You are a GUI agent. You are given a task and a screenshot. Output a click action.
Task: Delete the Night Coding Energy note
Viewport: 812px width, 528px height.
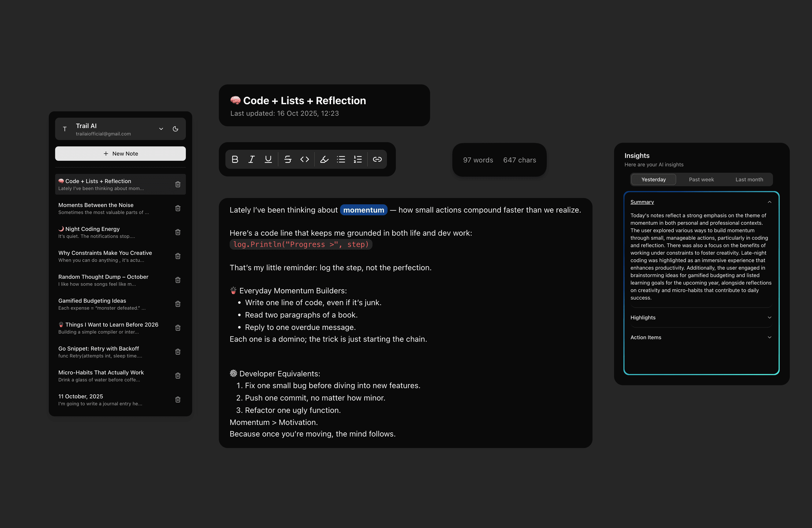pyautogui.click(x=178, y=232)
